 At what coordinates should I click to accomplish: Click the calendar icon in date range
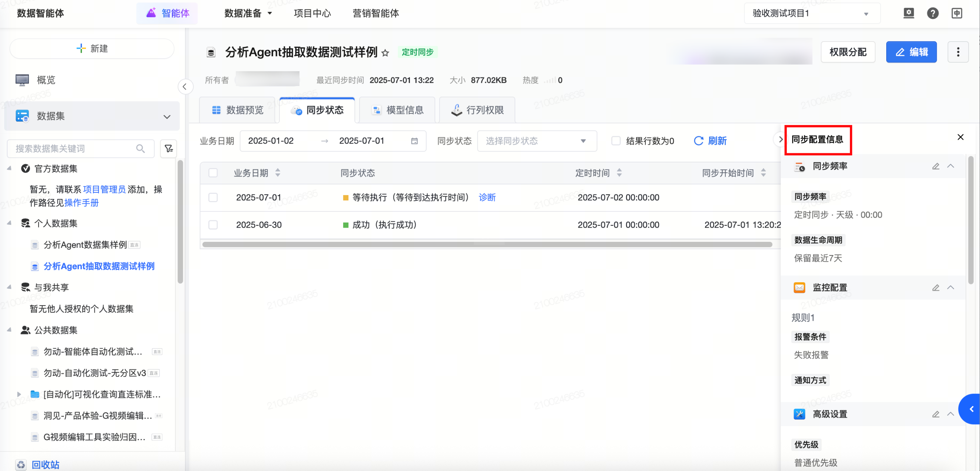[414, 141]
